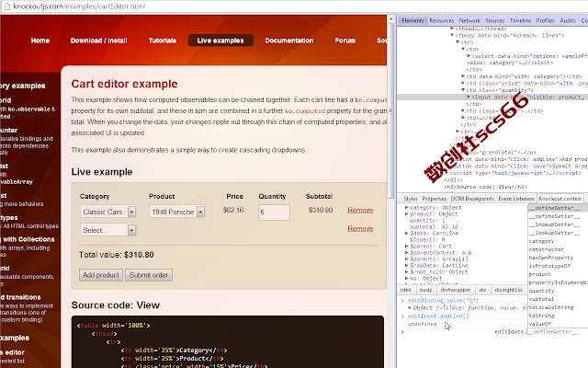Open the Properties sidebar tab
Viewport: 588px width, 368px height.
click(435, 199)
